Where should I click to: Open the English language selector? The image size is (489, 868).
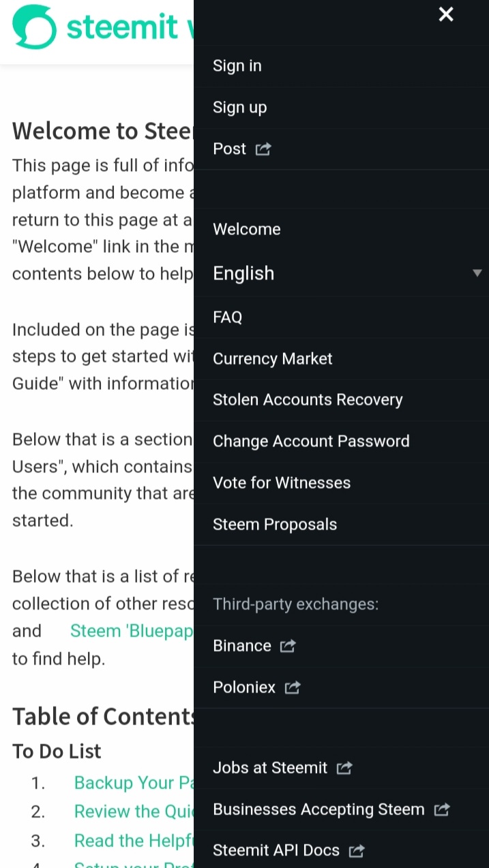coord(243,273)
